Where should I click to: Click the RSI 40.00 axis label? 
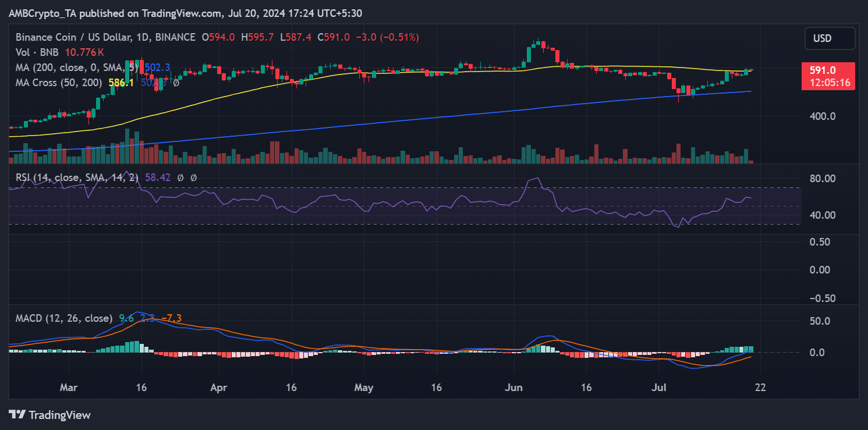822,215
